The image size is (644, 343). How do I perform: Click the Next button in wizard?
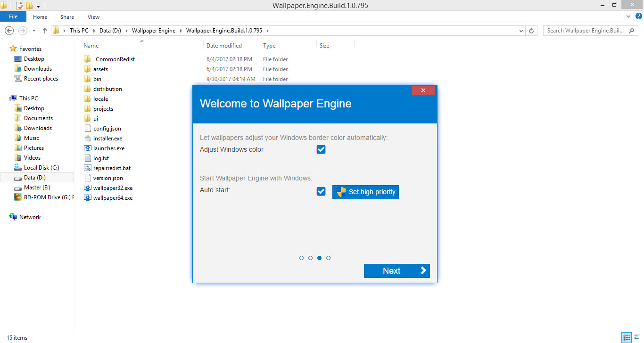tap(397, 271)
